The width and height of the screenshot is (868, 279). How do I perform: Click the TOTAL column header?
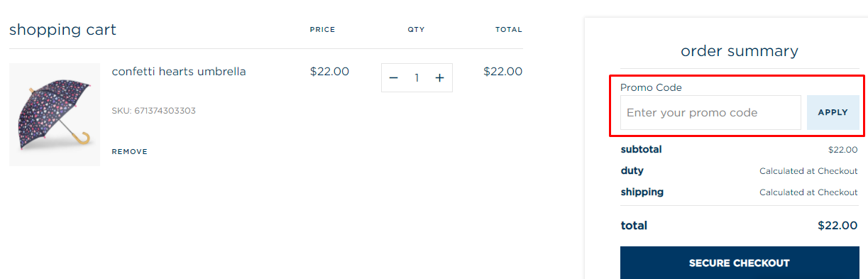tap(509, 30)
